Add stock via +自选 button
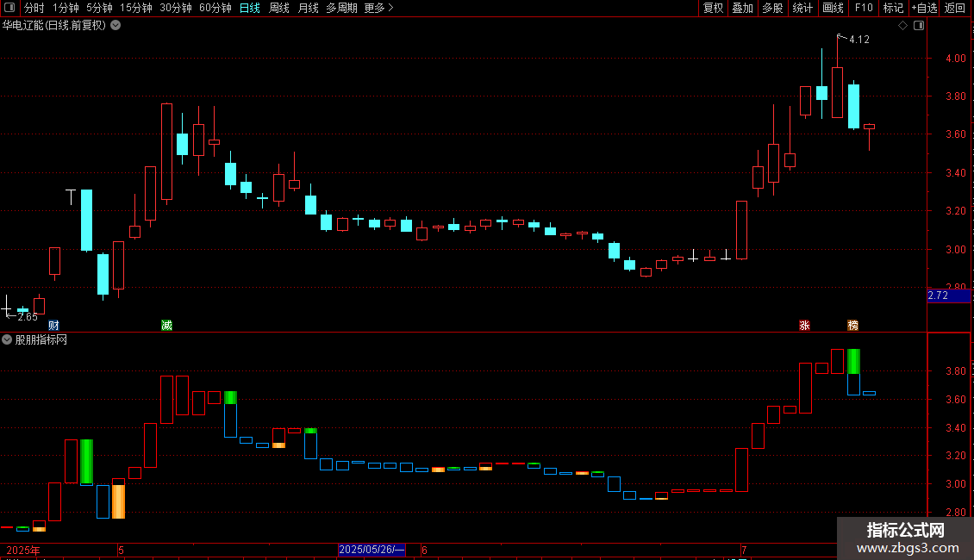 (x=924, y=8)
